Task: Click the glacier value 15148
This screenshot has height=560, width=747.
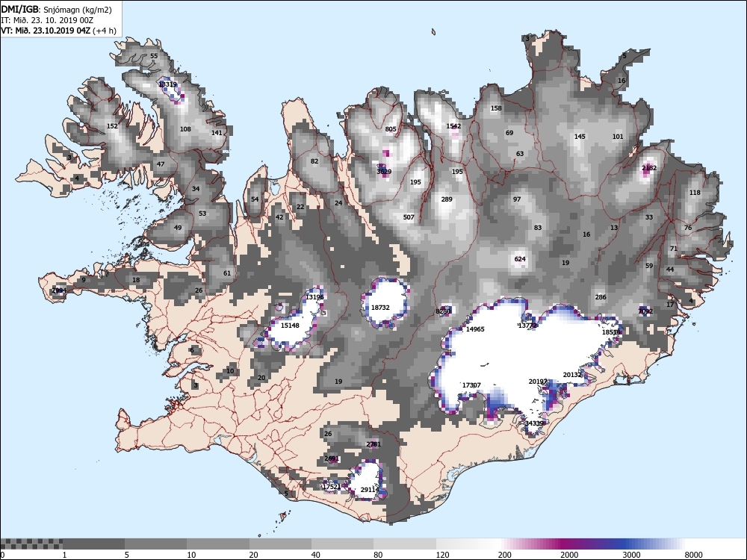Action: 290,326
